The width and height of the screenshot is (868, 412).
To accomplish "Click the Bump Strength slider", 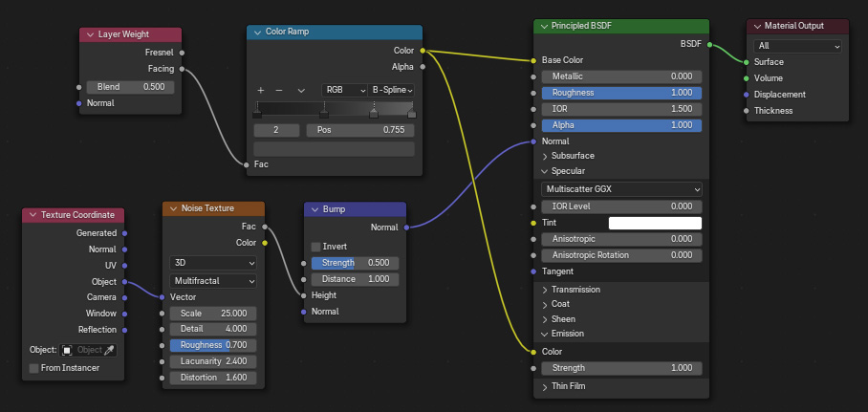I will tap(355, 263).
